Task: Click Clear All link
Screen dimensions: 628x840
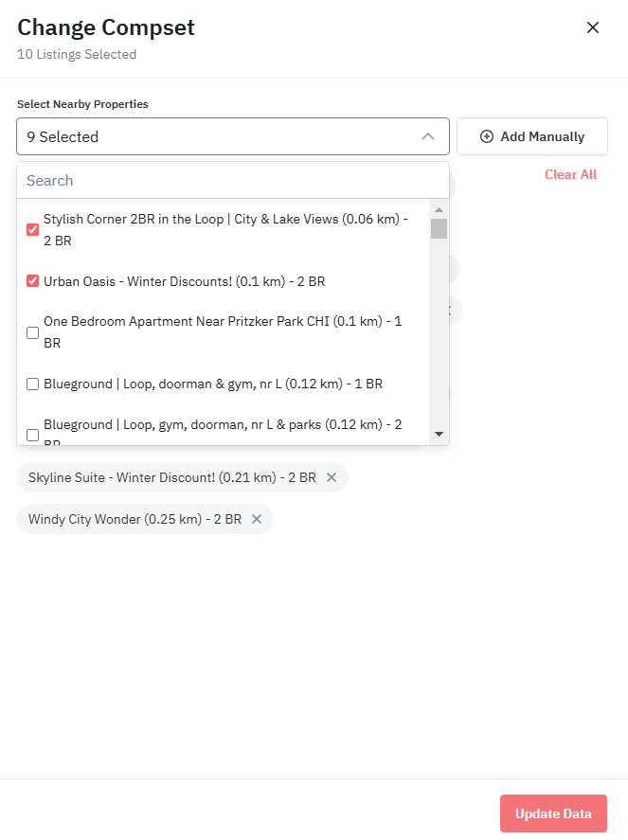Action: point(570,174)
